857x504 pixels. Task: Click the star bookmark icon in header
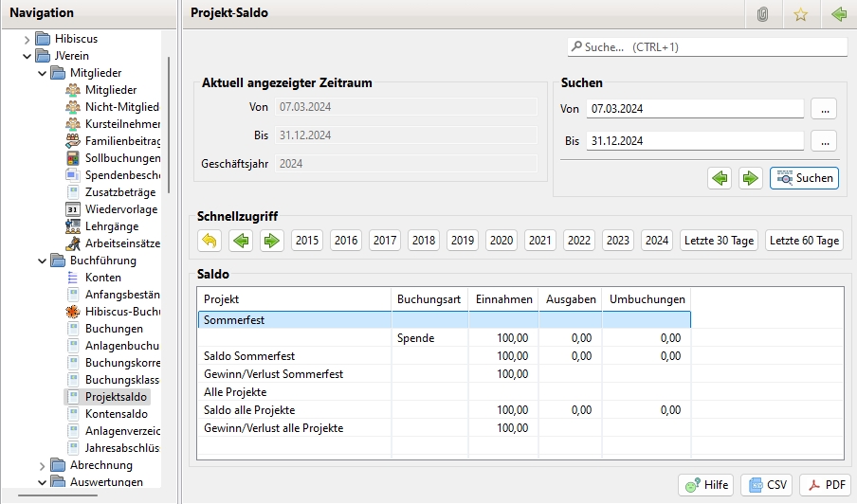(800, 14)
